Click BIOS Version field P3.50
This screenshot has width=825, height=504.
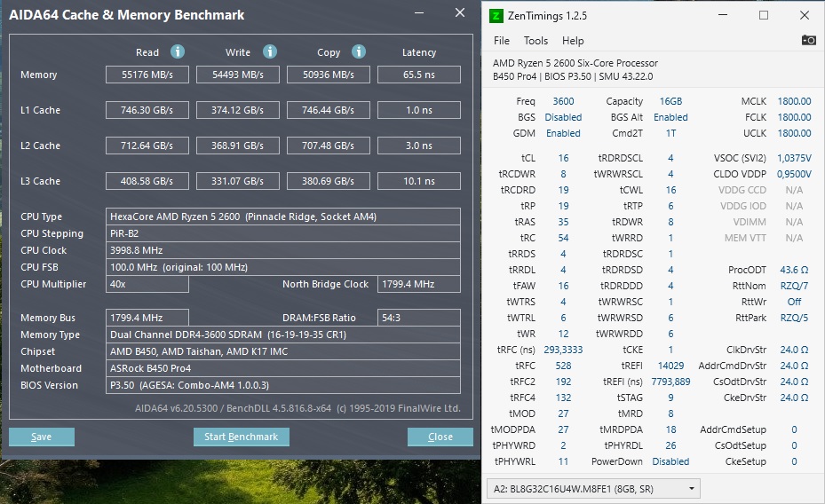283,385
